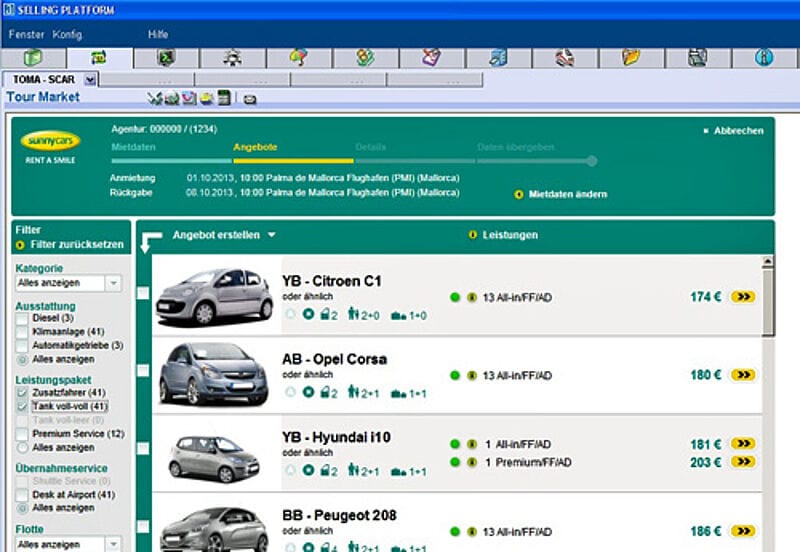This screenshot has width=800, height=552.
Task: Click Angebot erstellen
Action: click(216, 235)
